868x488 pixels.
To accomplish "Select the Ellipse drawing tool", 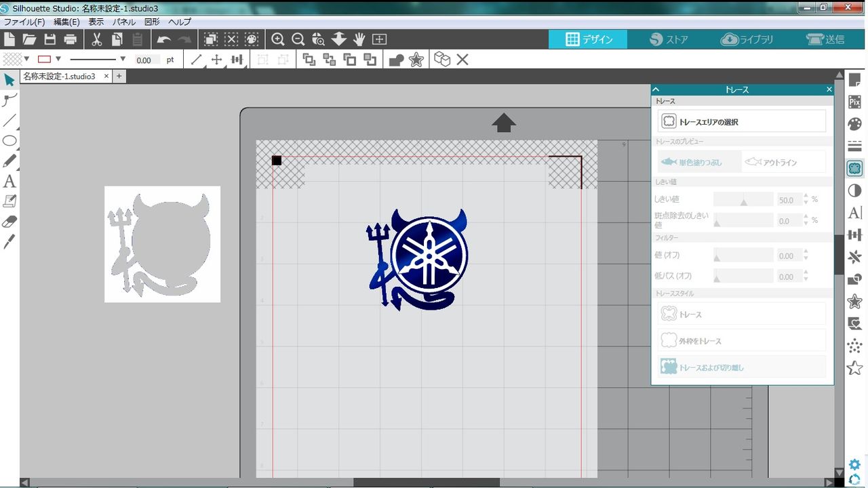I will pyautogui.click(x=9, y=141).
